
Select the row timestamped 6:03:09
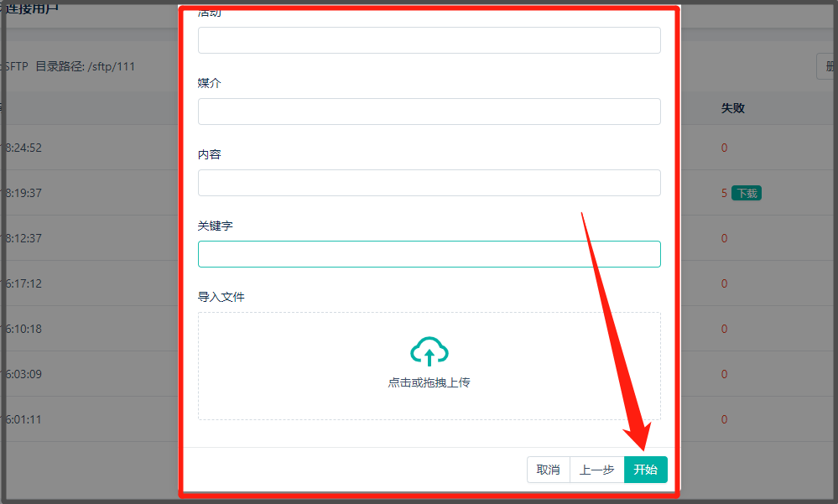point(23,374)
